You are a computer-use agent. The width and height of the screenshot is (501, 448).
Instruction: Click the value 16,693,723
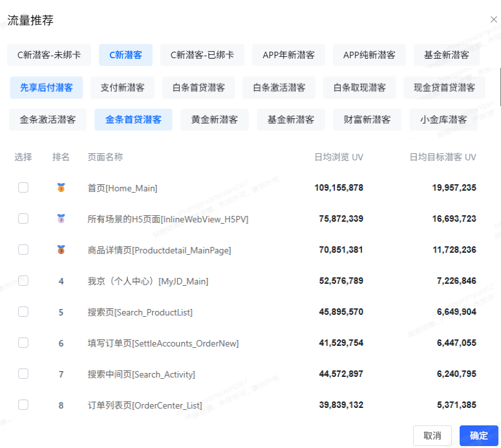[x=454, y=219]
